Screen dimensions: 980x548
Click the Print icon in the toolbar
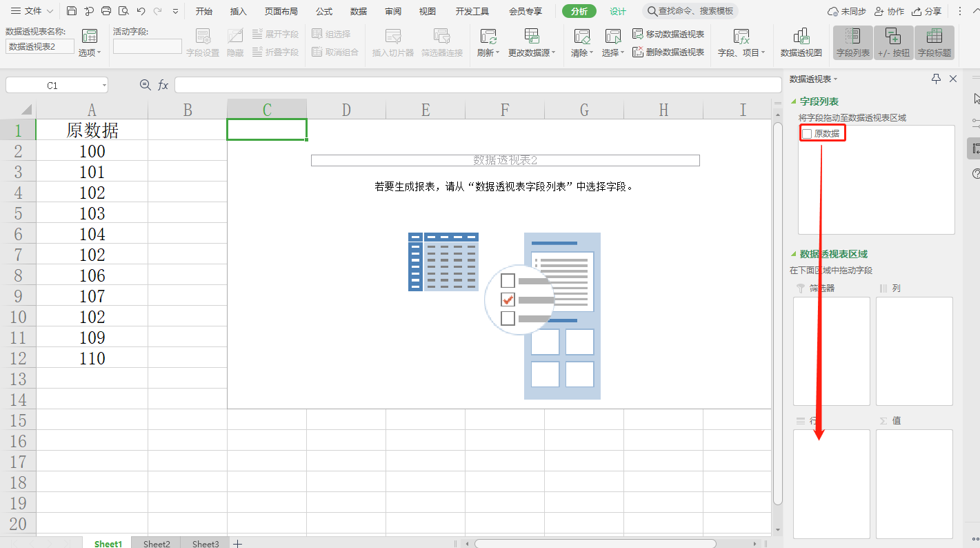point(106,11)
